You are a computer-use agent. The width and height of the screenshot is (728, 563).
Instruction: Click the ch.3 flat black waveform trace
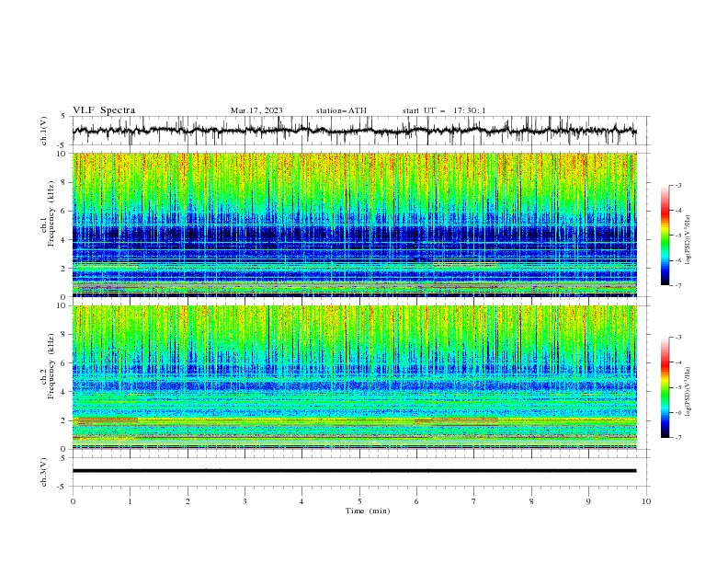[354, 471]
